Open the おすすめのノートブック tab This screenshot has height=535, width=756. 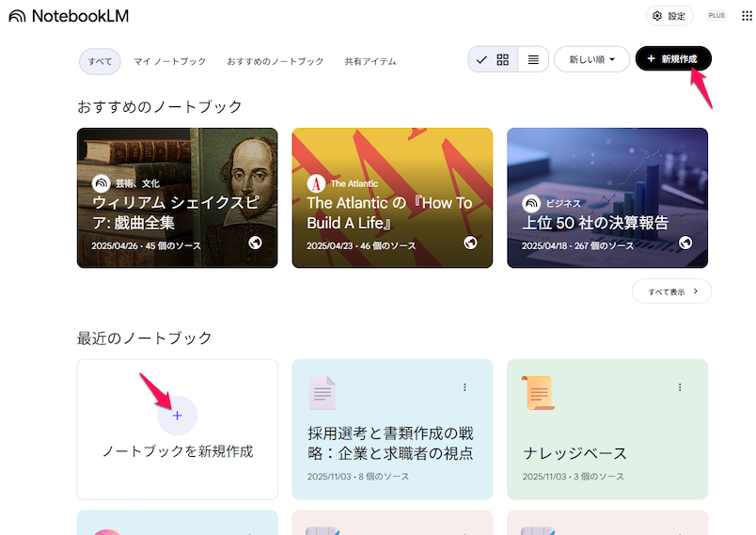(x=276, y=61)
